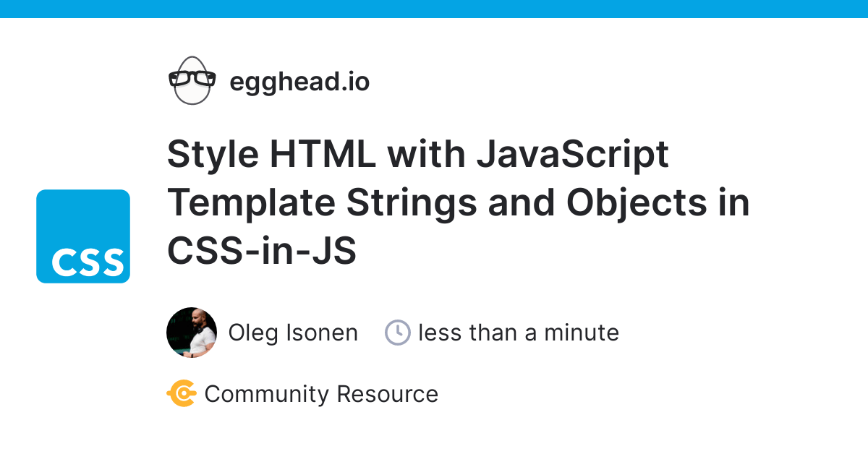Click the word 'minute' in the duration
The image size is (868, 454).
[582, 333]
